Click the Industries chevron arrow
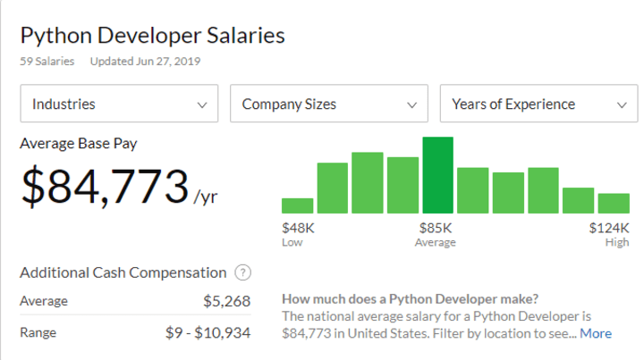 201,105
